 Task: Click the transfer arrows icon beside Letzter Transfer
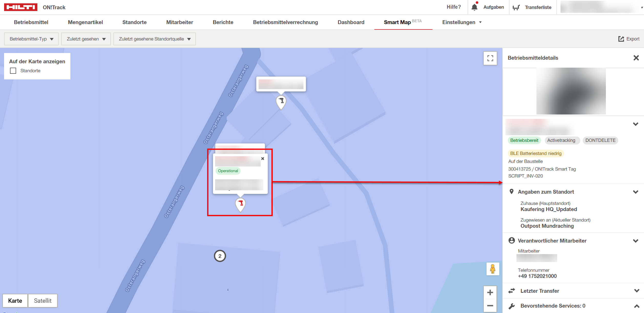(x=512, y=291)
